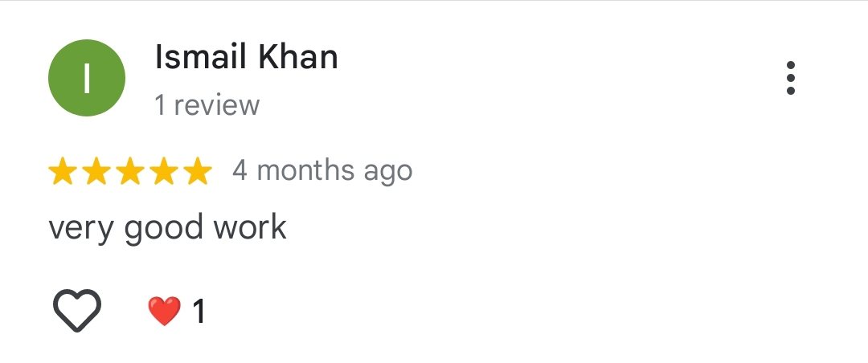Click the word "good" in the review
This screenshot has width=868, height=363.
click(164, 228)
